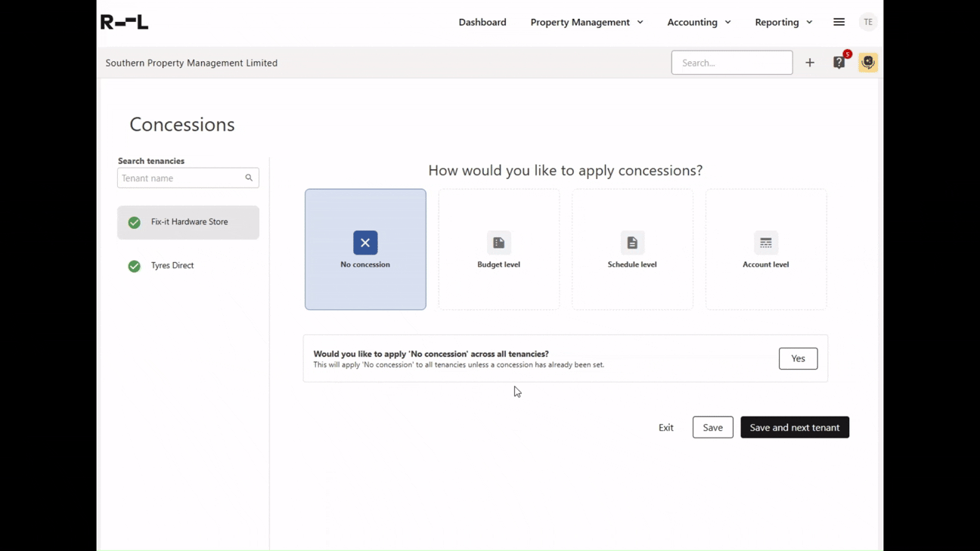
Task: Expand the Accounting menu dropdown
Action: click(x=699, y=22)
